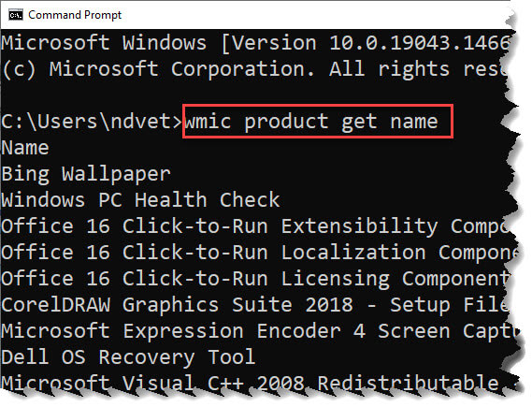The height and width of the screenshot is (407, 532).
Task: Click the word 'wmic' in the command
Action: point(208,122)
